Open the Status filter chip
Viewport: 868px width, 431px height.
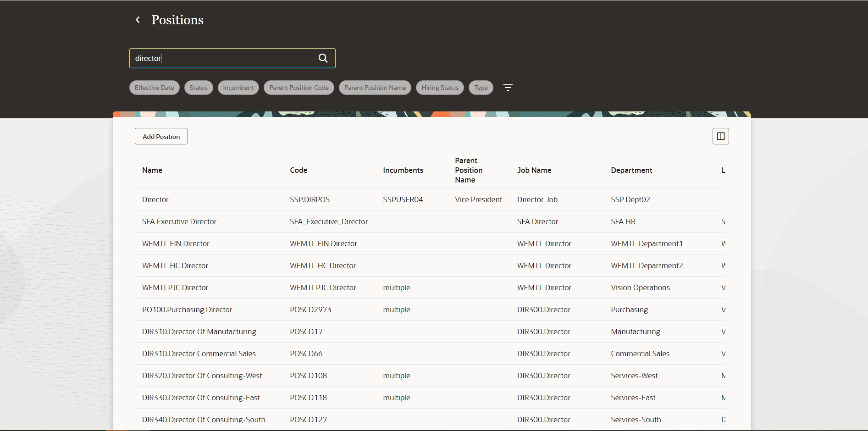pyautogui.click(x=199, y=88)
